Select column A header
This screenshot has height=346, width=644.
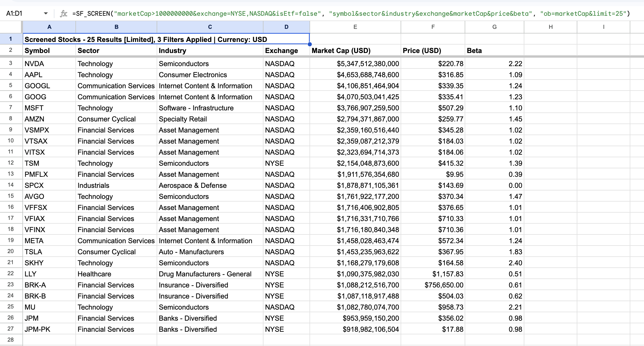[x=49, y=27]
